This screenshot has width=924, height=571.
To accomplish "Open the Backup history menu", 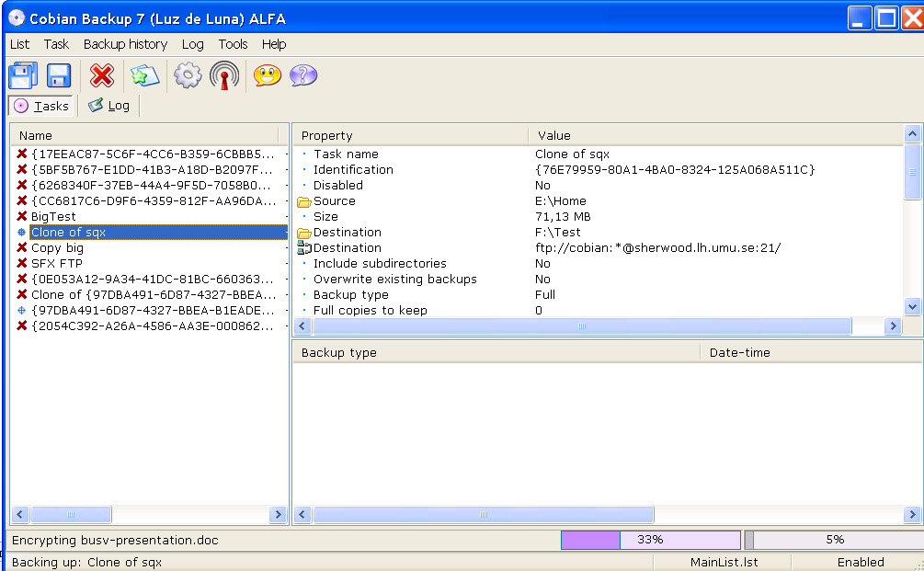I will coord(125,44).
